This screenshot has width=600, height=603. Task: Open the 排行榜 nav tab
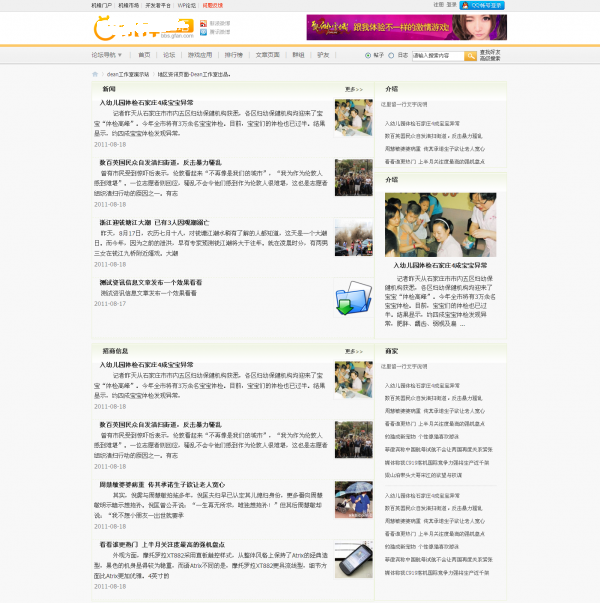tap(233, 55)
